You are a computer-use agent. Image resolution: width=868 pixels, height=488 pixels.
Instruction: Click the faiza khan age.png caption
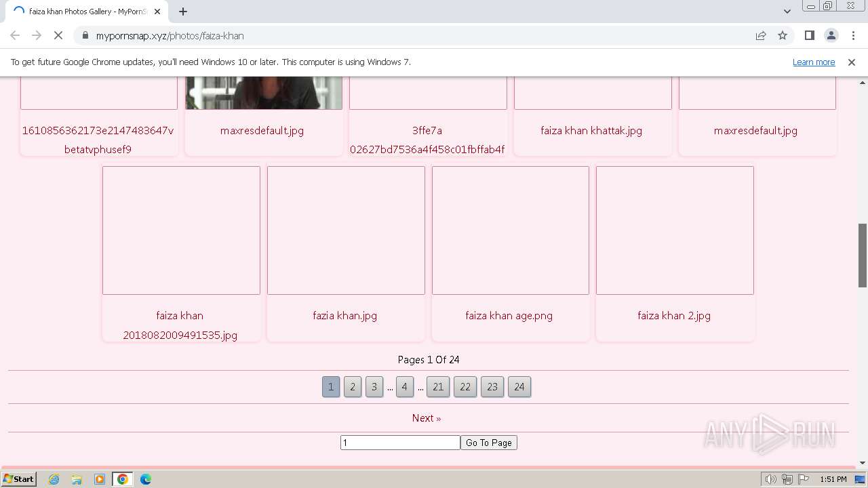click(509, 316)
